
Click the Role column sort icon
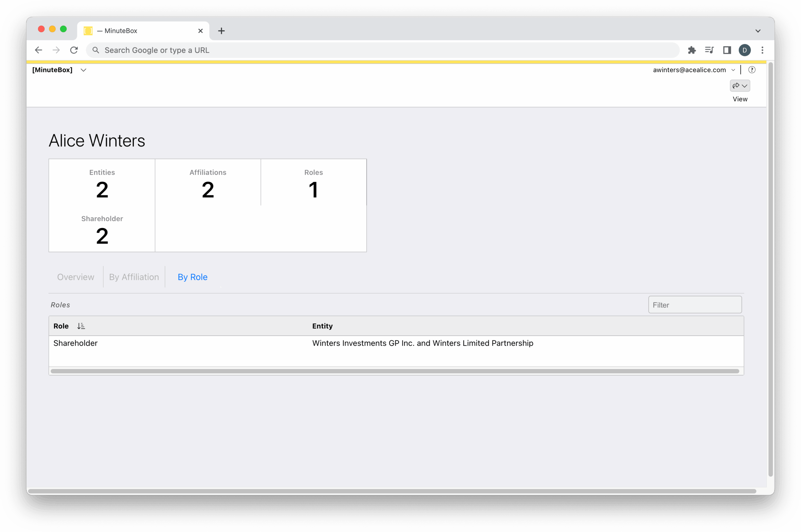coord(81,326)
